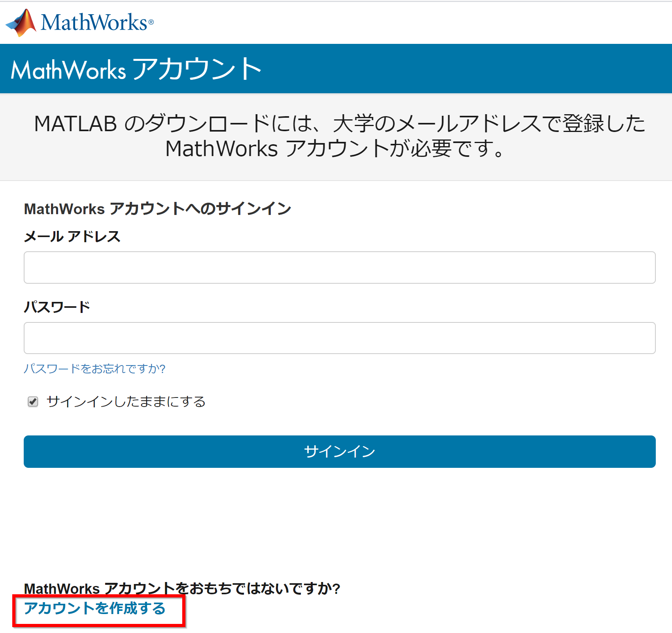Toggle the サインインしたままにする checkbox

pos(33,402)
